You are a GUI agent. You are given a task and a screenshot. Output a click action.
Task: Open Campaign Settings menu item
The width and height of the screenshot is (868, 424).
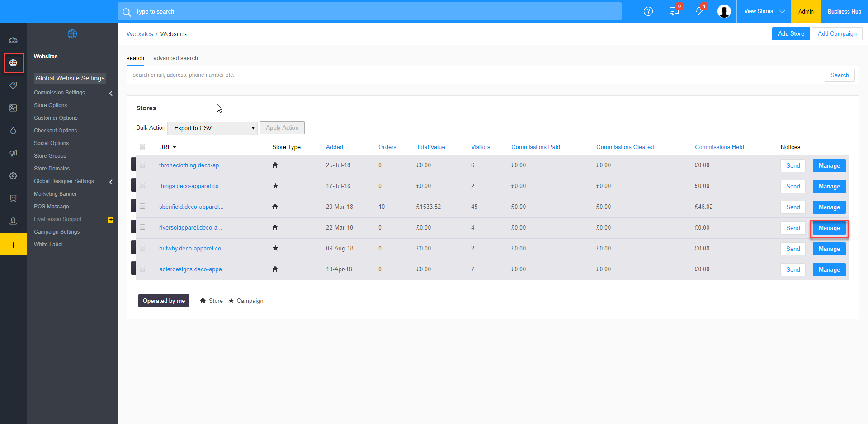coord(57,232)
